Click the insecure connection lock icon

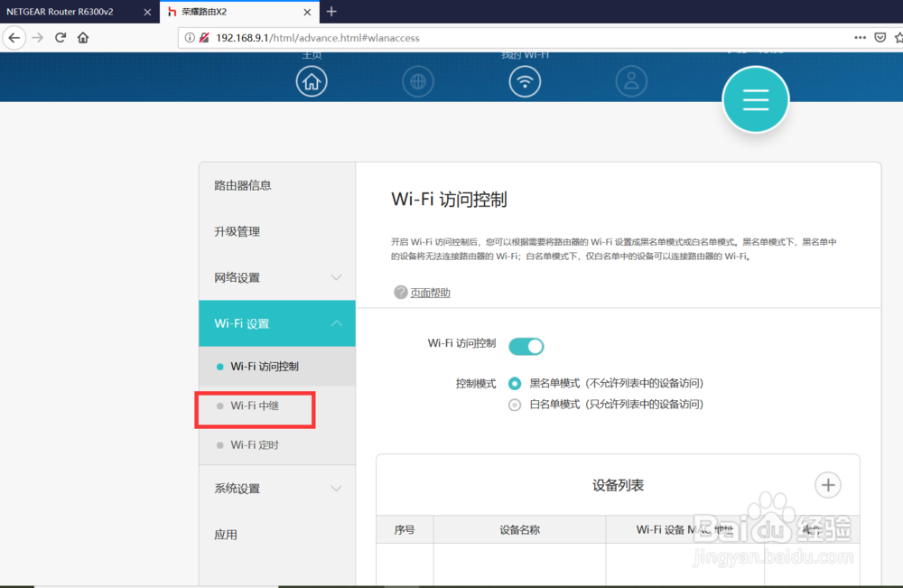204,38
